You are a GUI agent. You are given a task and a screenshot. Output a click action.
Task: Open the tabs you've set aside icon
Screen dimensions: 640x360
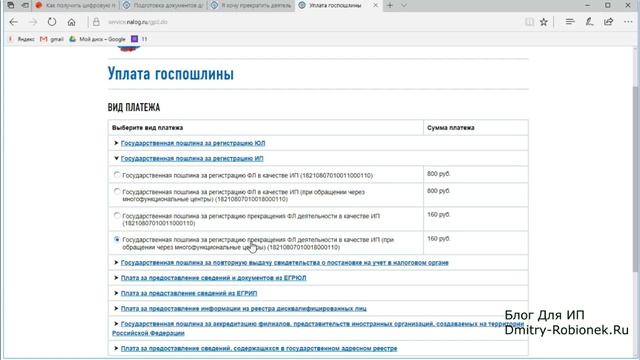(x=11, y=5)
